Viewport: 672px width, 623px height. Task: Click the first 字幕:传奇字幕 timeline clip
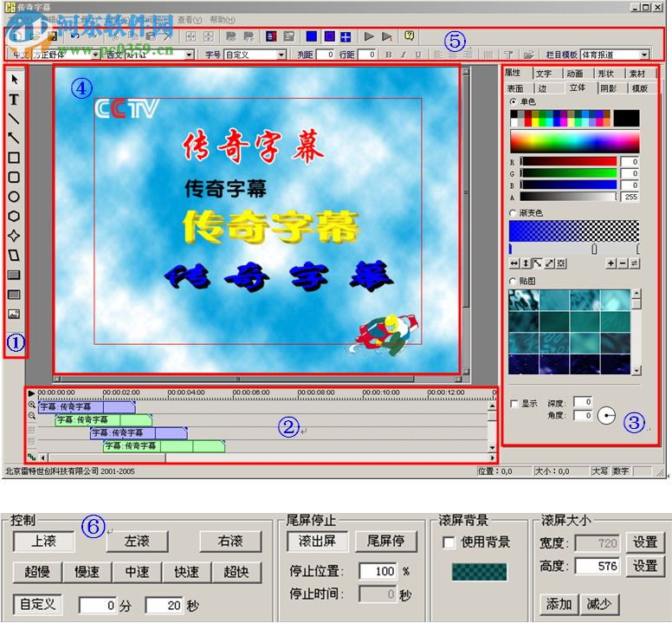(x=87, y=407)
